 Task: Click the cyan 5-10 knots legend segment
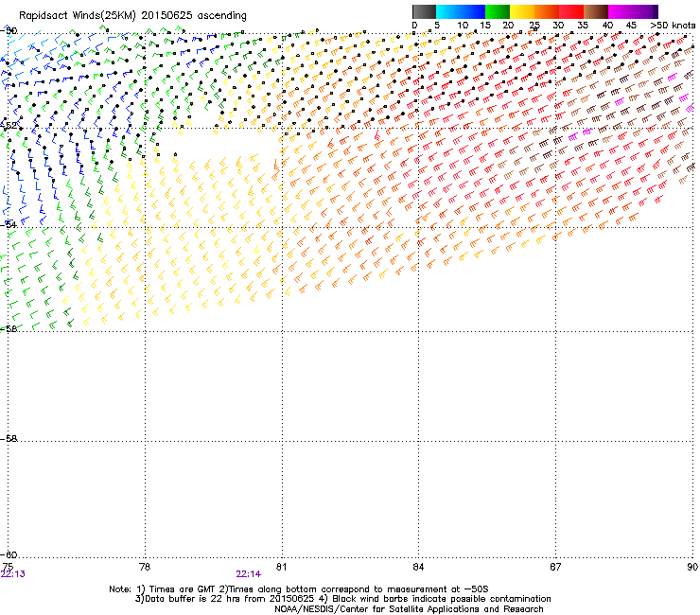448,11
